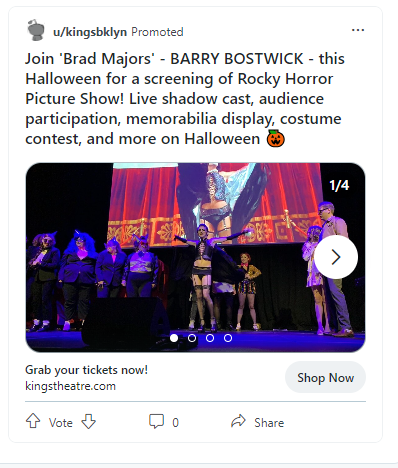
Task: Open the Rocky Horror post title
Action: pos(185,99)
